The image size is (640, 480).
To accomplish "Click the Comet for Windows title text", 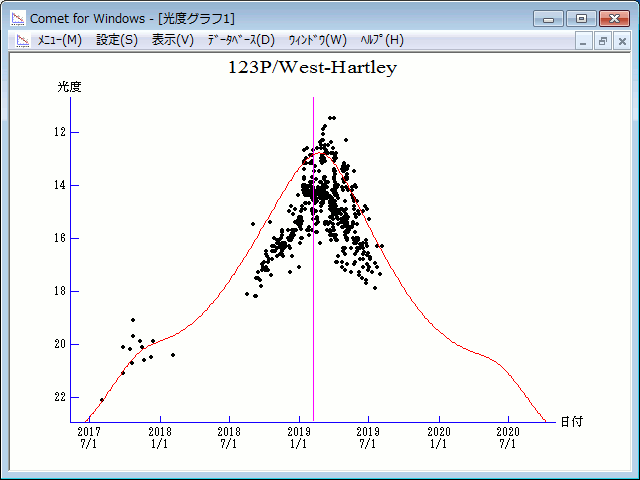I will click(x=133, y=19).
